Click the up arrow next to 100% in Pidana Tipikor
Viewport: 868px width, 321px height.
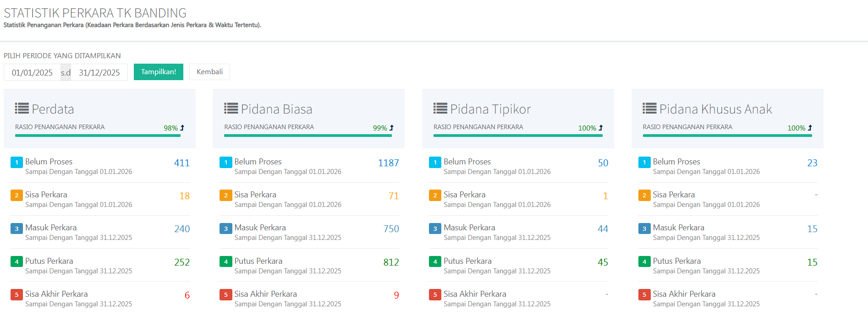601,128
